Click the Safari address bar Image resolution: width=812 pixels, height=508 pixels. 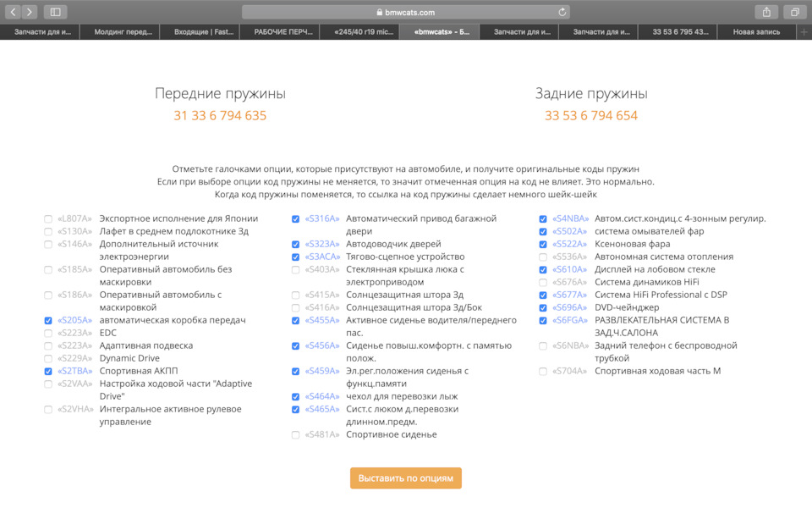point(406,12)
